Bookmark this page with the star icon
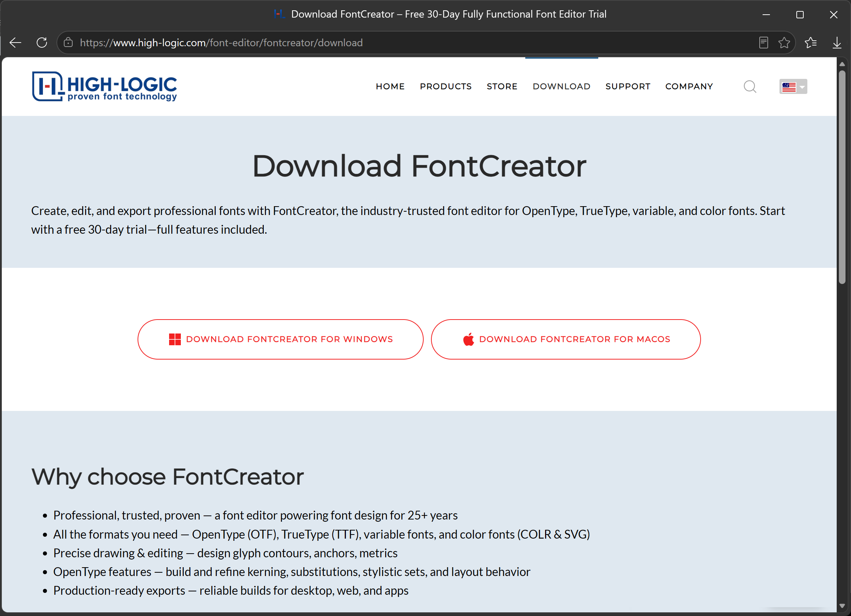 pos(784,43)
